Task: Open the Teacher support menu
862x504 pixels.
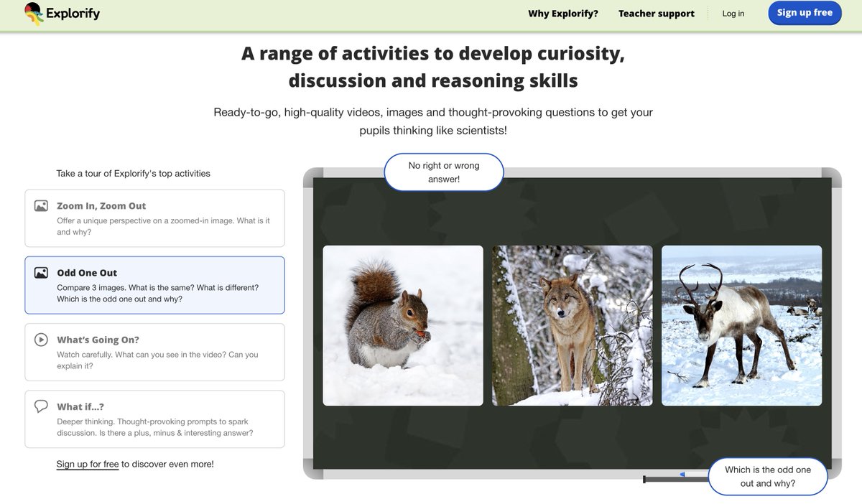Action: pos(656,13)
